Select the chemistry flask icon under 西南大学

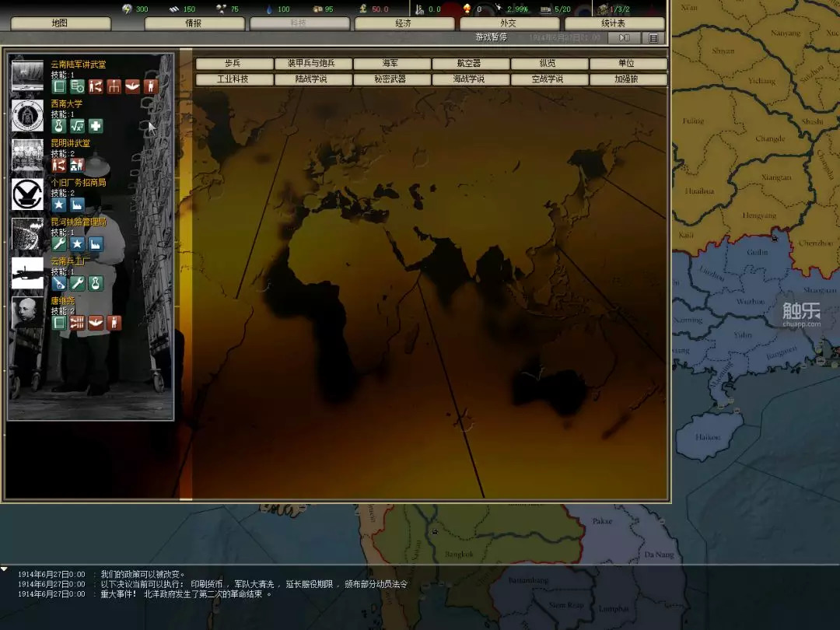coord(59,126)
